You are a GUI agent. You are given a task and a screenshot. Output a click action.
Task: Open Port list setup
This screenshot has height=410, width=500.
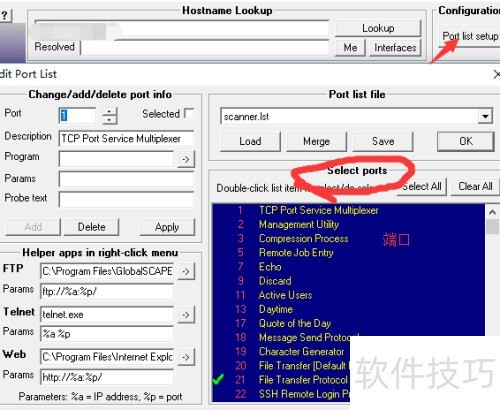coord(470,36)
